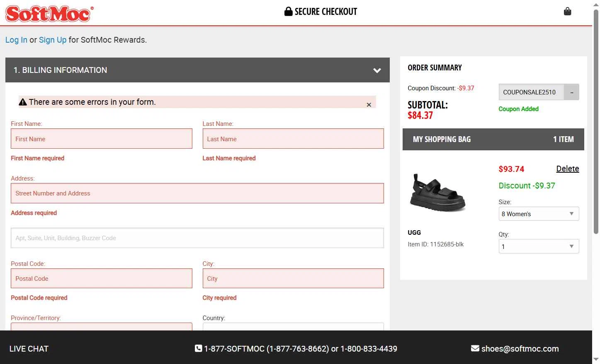Focus the Last Name field

[x=293, y=139]
